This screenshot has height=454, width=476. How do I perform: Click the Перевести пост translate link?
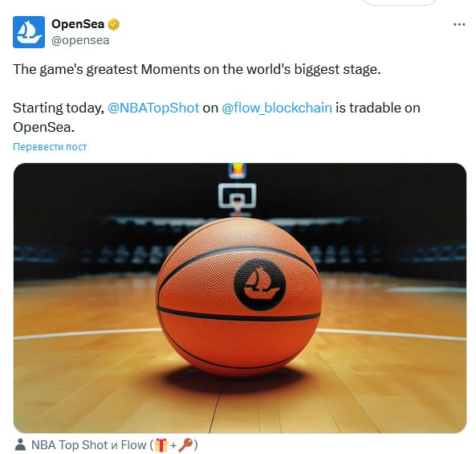[x=50, y=147]
